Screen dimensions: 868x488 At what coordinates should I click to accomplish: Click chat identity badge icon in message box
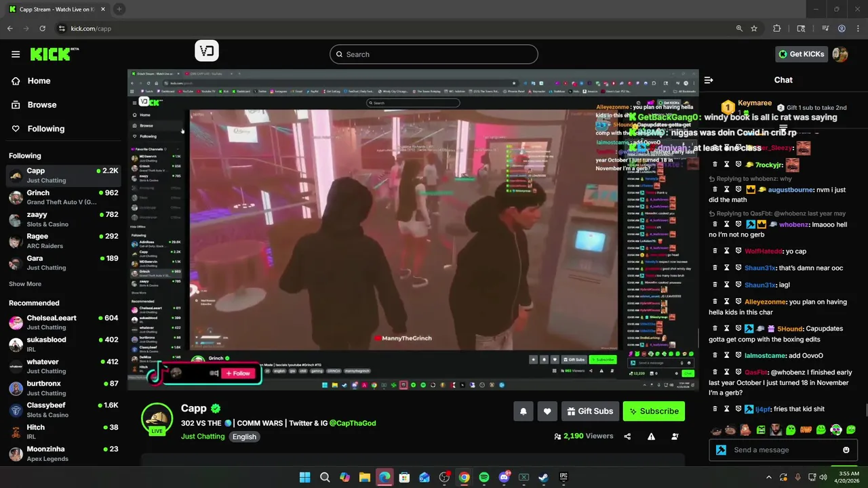[x=721, y=450]
